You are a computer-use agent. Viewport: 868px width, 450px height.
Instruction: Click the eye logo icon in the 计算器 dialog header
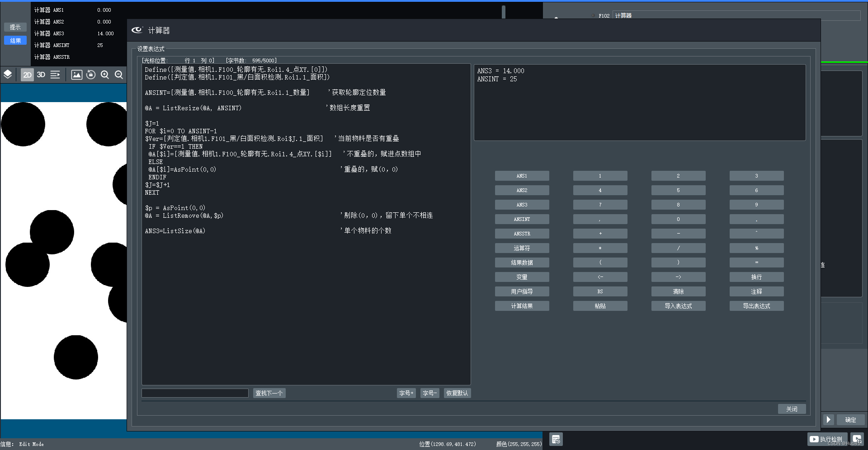pos(137,30)
